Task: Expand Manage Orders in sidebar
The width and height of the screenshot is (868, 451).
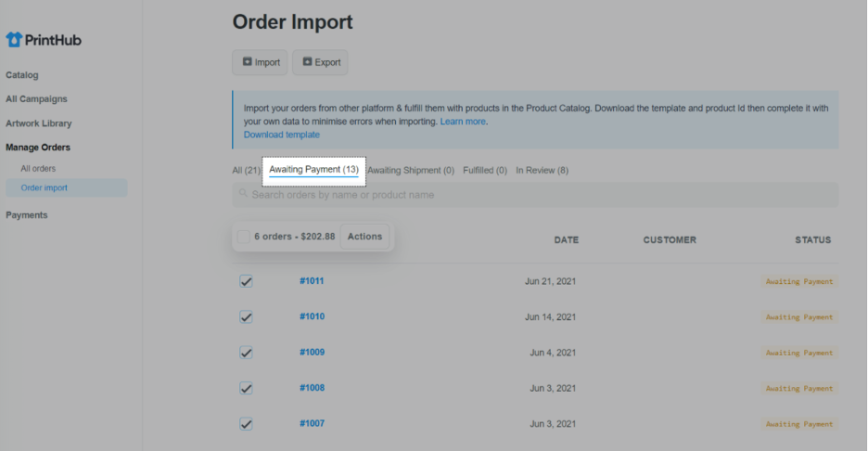Action: point(38,148)
